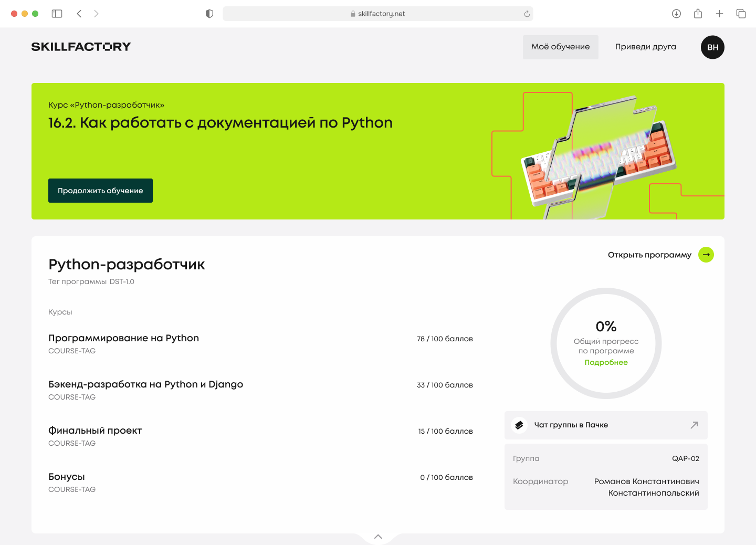Show the tab overview
This screenshot has width=756, height=545.
click(x=741, y=14)
